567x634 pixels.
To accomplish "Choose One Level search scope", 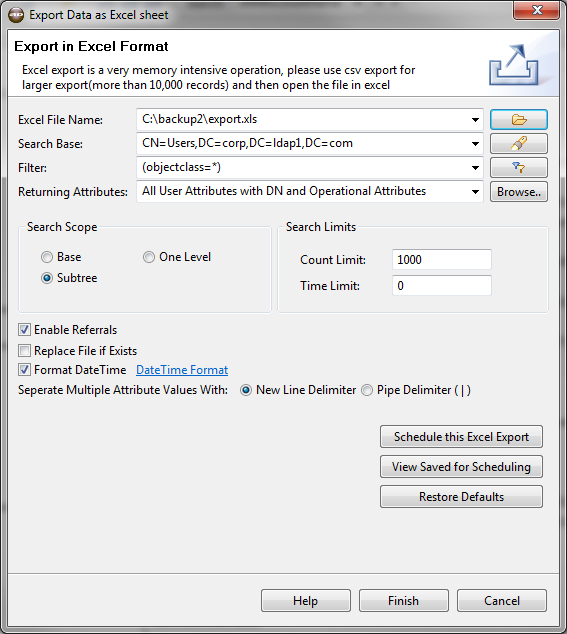I will click(x=149, y=257).
